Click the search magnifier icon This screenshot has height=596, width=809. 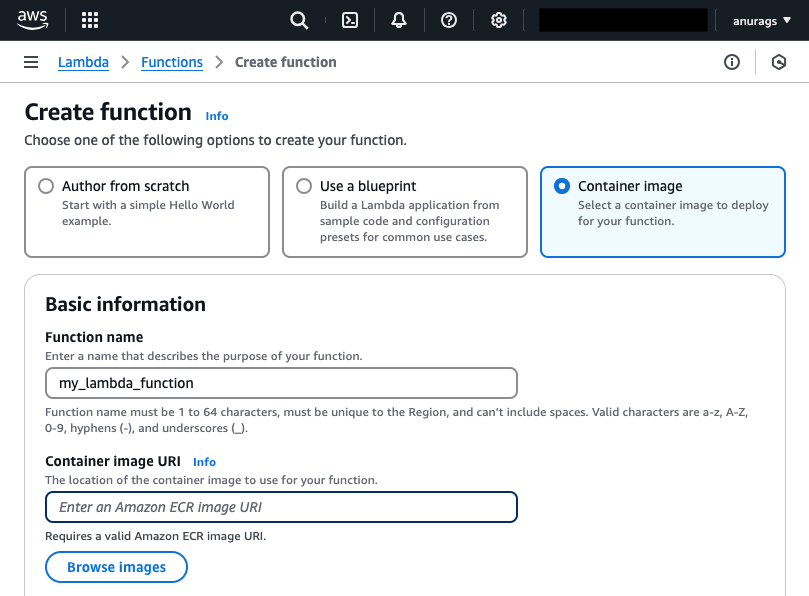tap(299, 20)
